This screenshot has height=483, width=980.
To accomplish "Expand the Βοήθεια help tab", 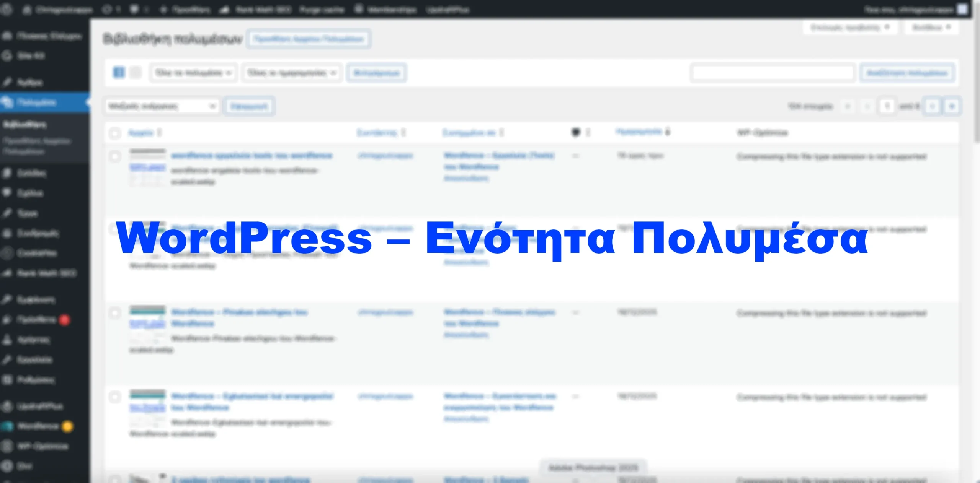I will (931, 28).
